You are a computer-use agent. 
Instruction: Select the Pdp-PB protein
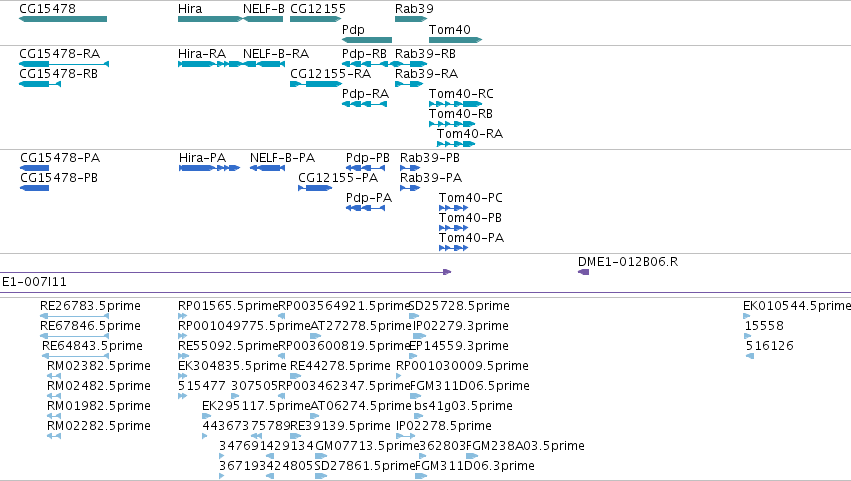366,168
